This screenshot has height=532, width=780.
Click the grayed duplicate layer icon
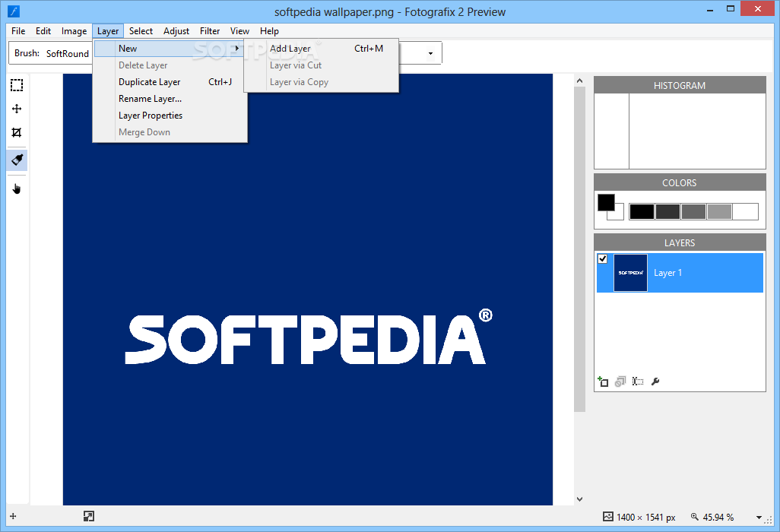tap(620, 382)
